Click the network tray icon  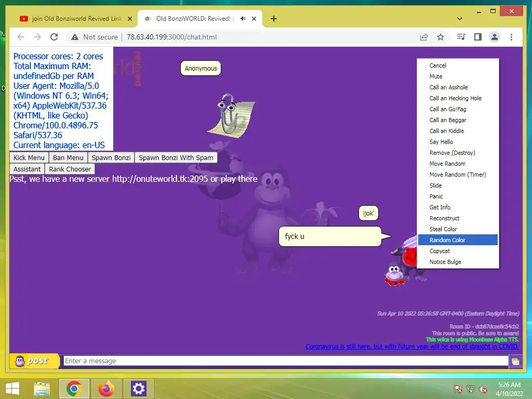point(471,389)
